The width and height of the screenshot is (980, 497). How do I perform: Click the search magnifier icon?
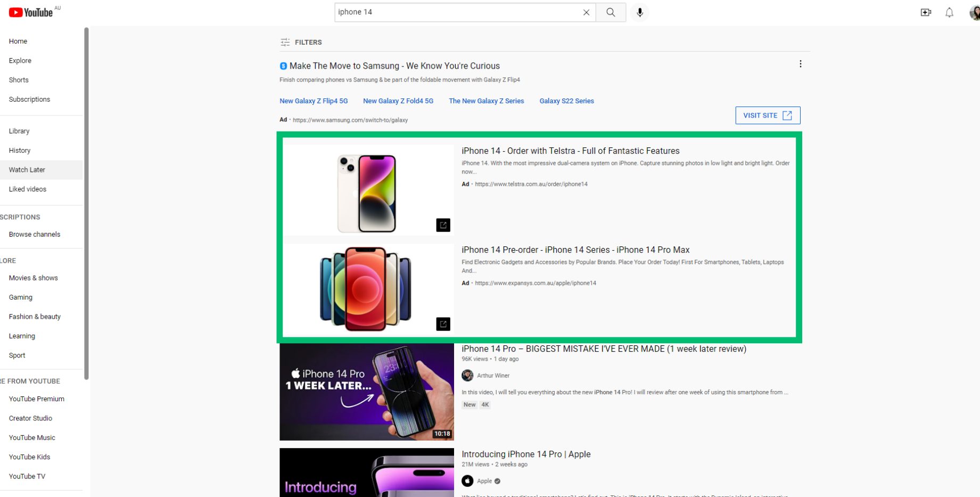(x=610, y=12)
